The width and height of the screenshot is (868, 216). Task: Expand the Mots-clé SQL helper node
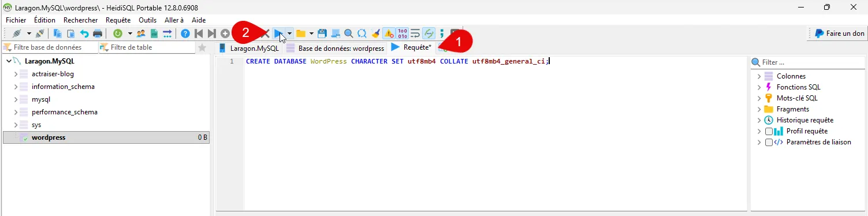759,98
